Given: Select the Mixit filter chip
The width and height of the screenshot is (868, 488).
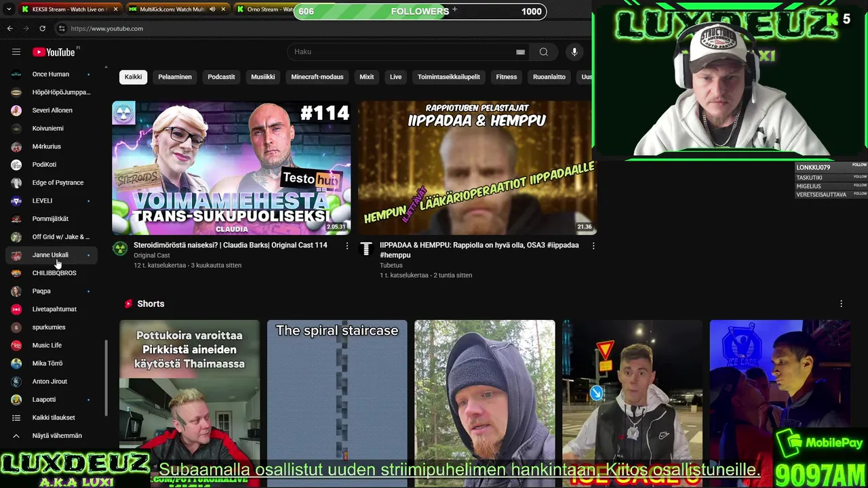Looking at the screenshot, I should tap(367, 77).
